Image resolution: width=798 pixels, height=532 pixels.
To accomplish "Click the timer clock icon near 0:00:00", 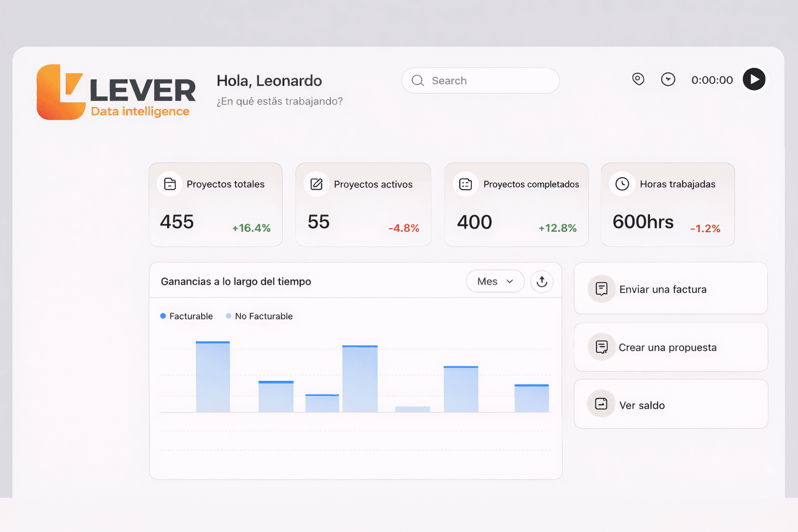I will pos(668,79).
